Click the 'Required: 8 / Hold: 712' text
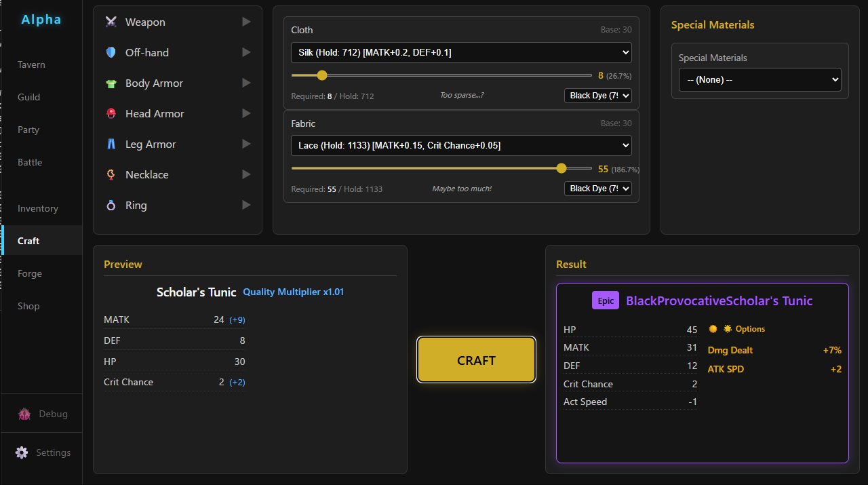 coord(332,96)
